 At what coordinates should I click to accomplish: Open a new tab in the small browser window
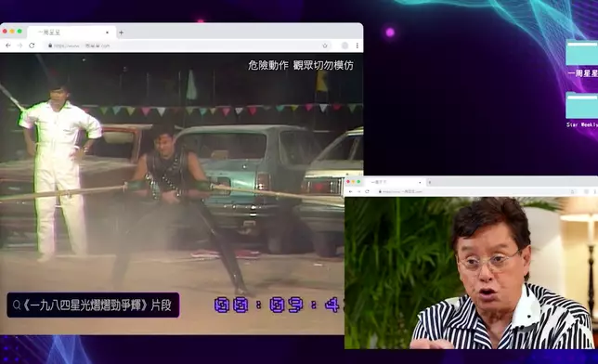point(430,182)
